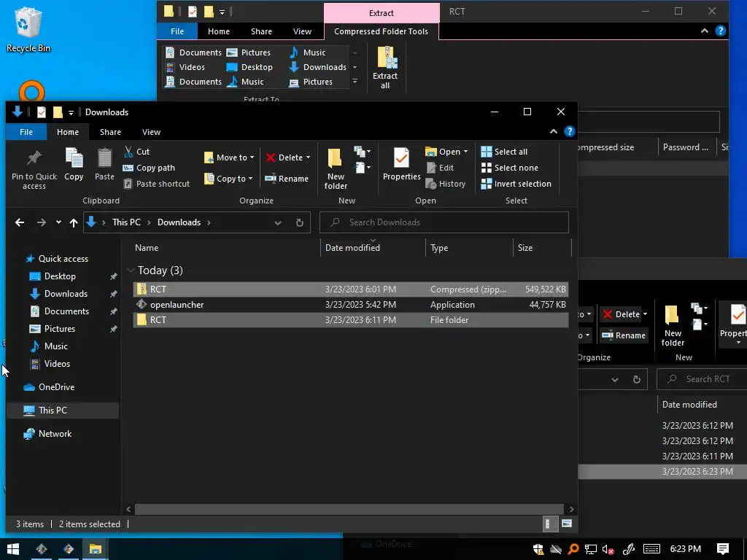Viewport: 747px width, 560px height.
Task: Open the Delete dropdown in Downloads ribbon
Action: point(309,157)
